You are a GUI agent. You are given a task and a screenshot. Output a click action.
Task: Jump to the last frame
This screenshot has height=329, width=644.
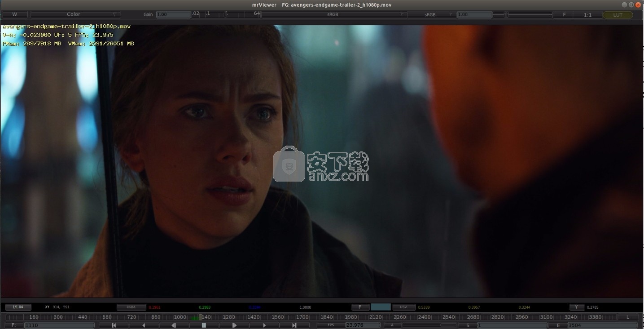294,325
